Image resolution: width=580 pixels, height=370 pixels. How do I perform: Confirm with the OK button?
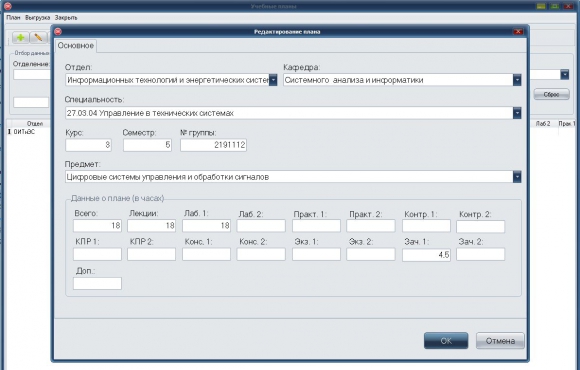pyautogui.click(x=446, y=341)
